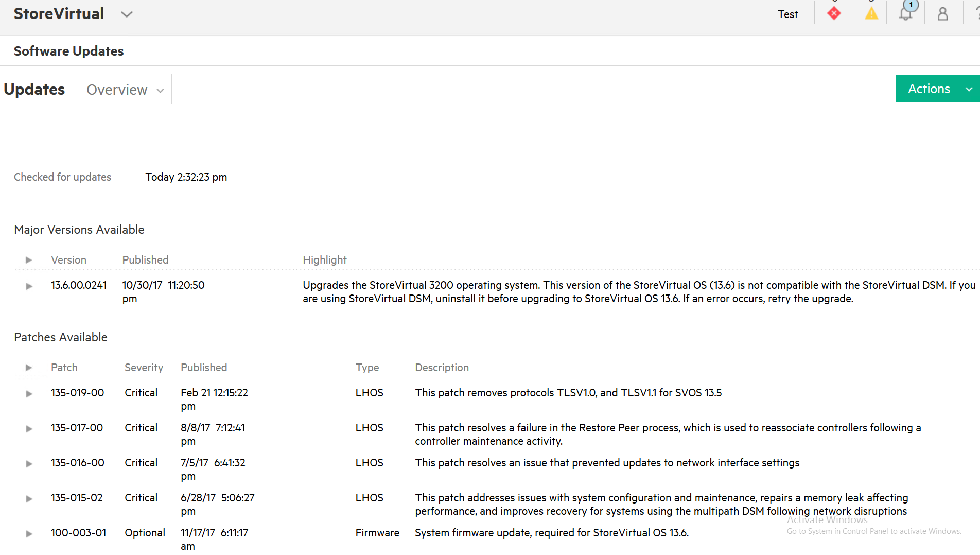Click the Version column header
This screenshot has height=555, width=980.
(x=68, y=260)
